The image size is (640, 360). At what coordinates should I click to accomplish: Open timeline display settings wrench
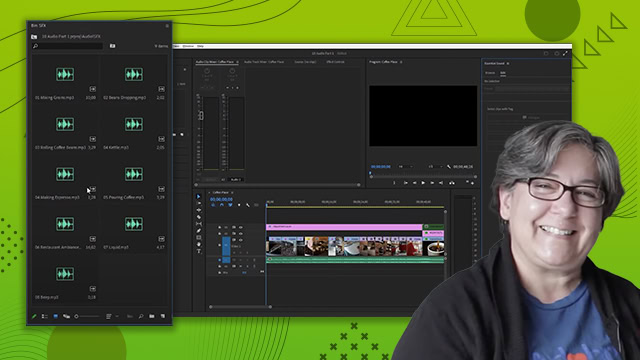point(248,205)
